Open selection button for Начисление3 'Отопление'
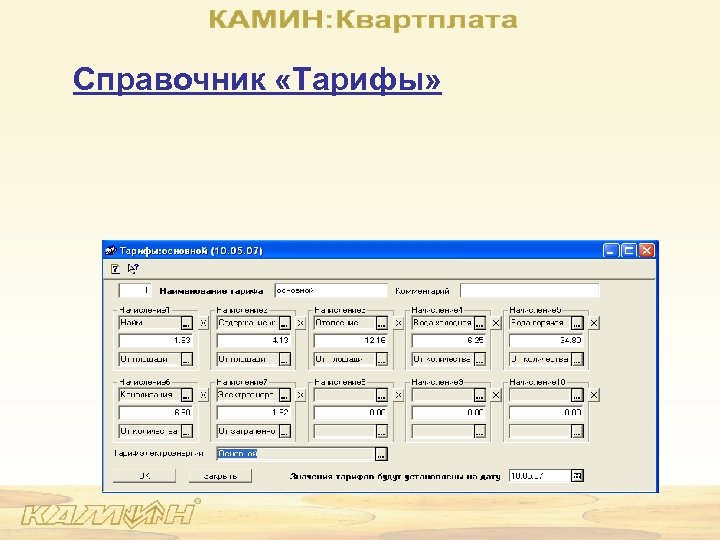The height and width of the screenshot is (540, 720). [382, 323]
